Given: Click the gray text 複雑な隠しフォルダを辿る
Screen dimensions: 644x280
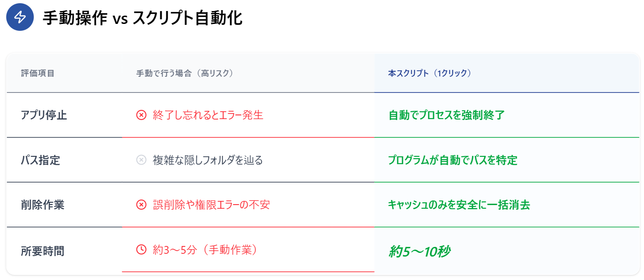Looking at the screenshot, I should point(208,160).
